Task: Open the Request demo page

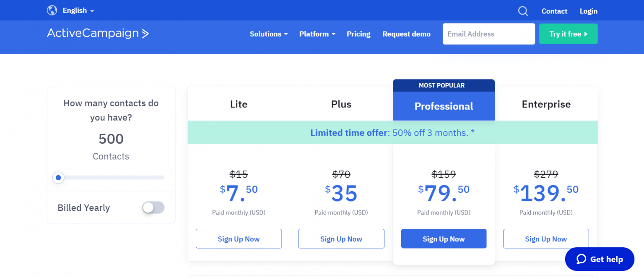Action: [406, 34]
